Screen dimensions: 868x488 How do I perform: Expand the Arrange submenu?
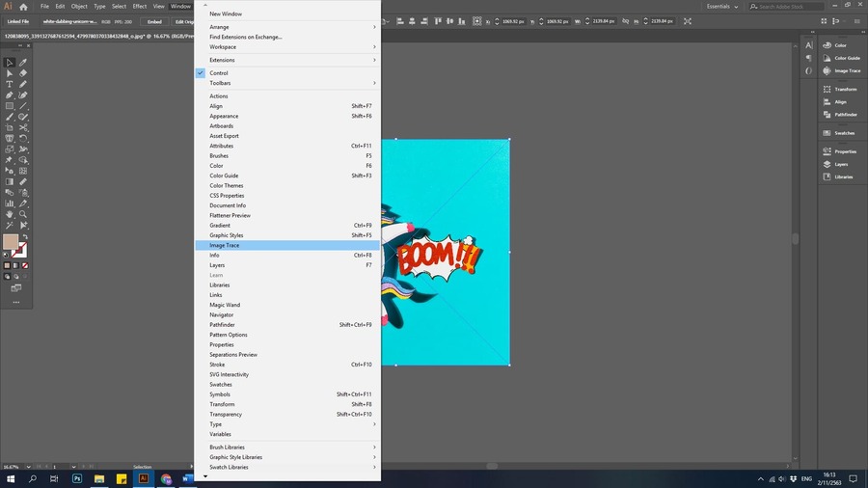coord(287,27)
